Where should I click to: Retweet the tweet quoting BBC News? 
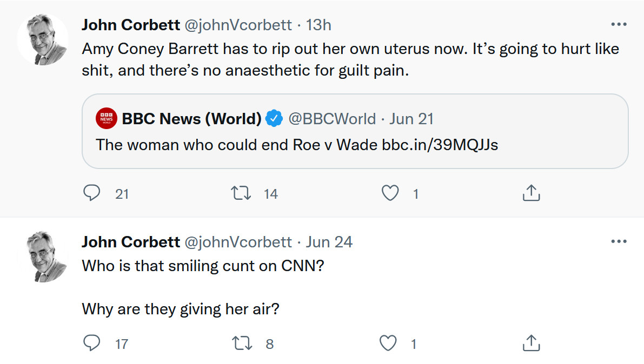coord(241,193)
